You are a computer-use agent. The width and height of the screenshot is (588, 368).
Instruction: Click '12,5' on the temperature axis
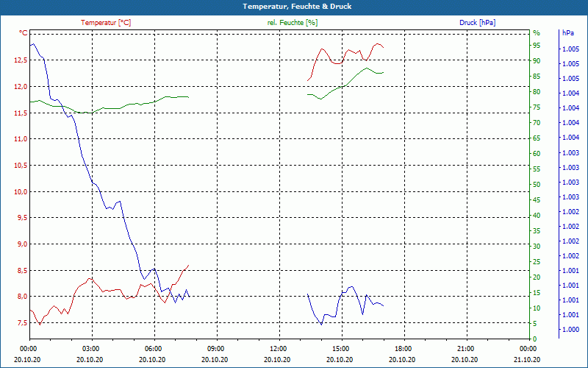click(21, 60)
